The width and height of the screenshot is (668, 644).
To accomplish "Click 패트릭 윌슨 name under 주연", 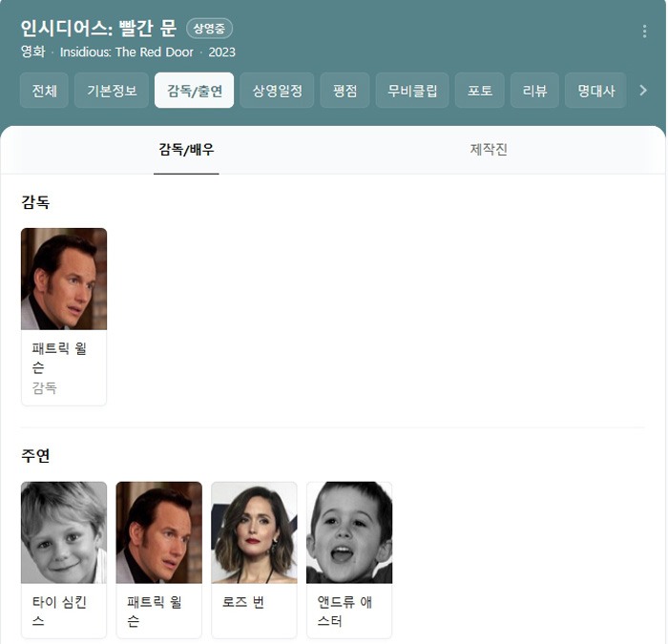I will 155,611.
